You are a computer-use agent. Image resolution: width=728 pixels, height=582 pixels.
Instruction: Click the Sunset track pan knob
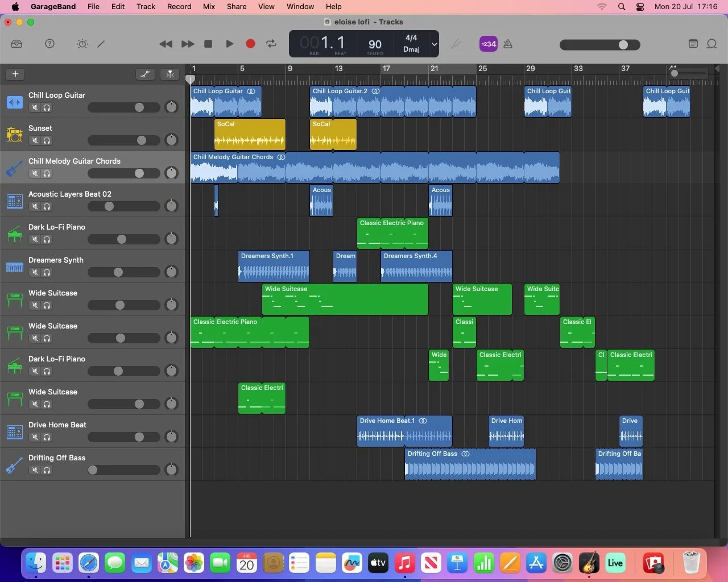click(x=171, y=140)
